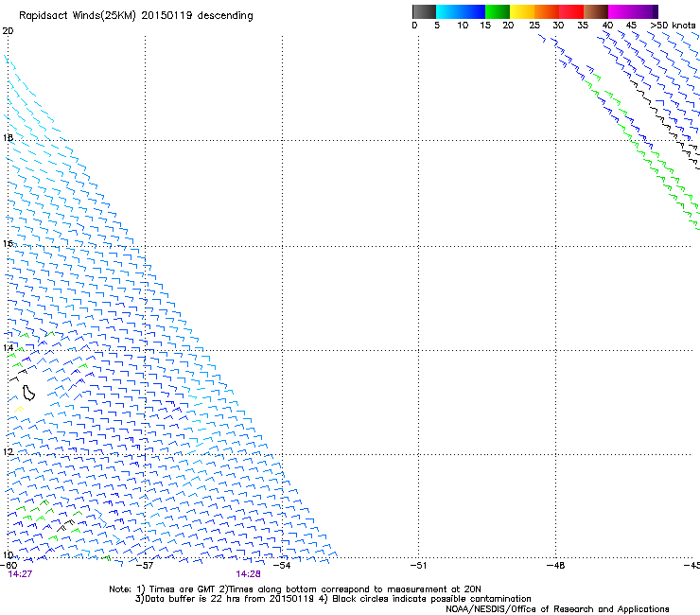Click the yellow 20-25 knots legend swatch
The image size is (700, 615).
coord(522,11)
